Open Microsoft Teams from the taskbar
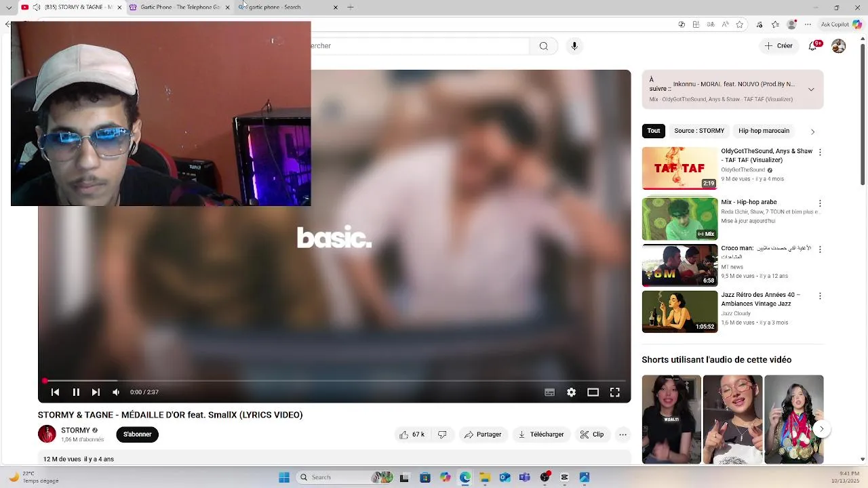Viewport: 868px width, 488px height. (525, 477)
